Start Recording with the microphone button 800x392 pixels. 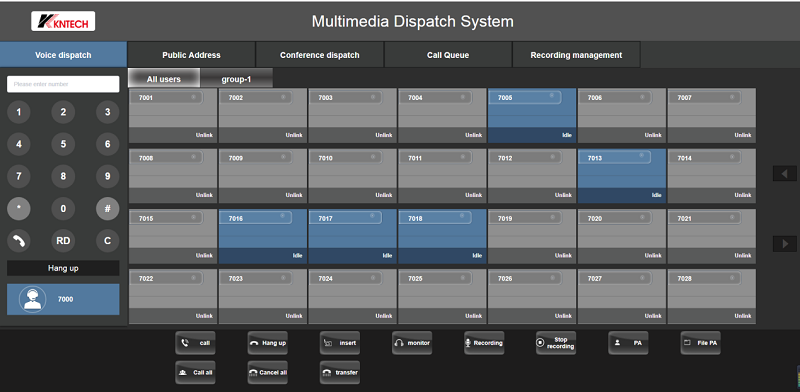484,343
